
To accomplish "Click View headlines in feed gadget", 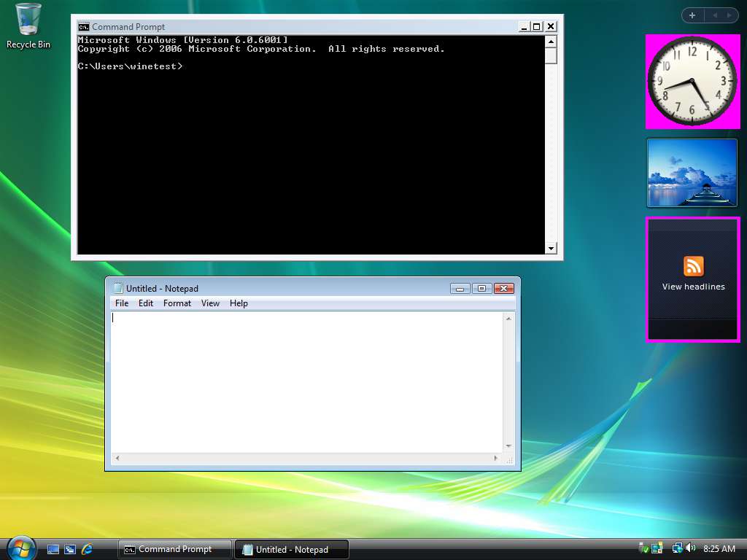I will [693, 287].
